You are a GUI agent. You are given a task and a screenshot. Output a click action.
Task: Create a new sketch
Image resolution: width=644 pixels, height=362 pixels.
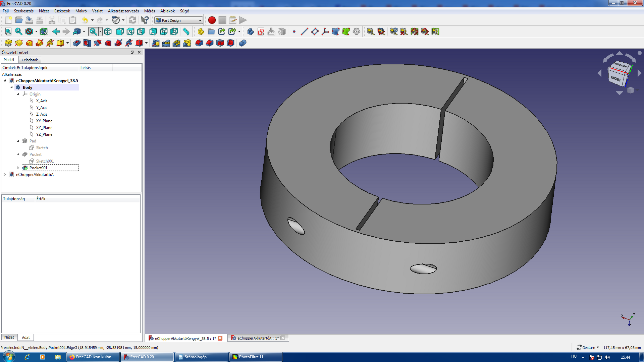click(261, 32)
